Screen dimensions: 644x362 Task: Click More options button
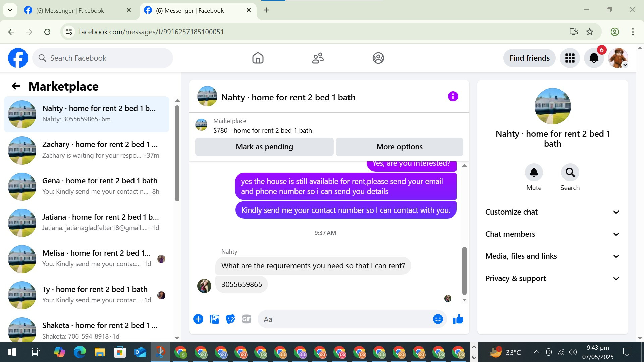(399, 147)
